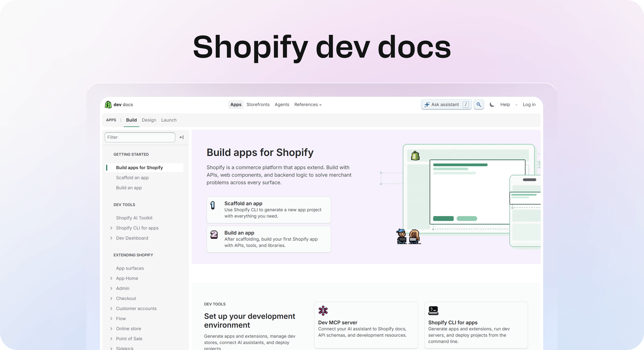Click the sparkle icon in Ask assistant
Viewport: 644px width, 350px height.
(427, 105)
